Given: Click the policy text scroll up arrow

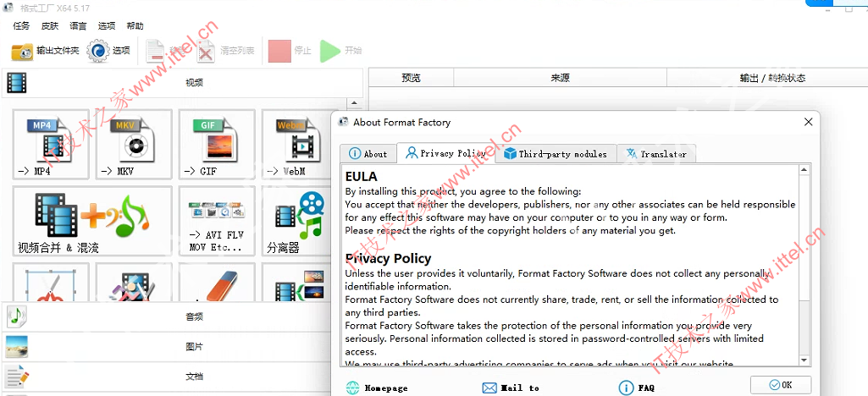Looking at the screenshot, I should [804, 170].
